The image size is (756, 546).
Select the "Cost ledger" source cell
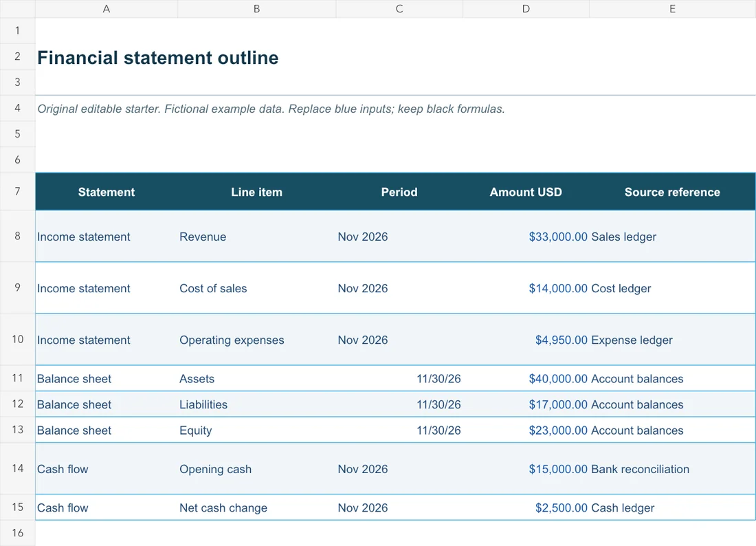coord(673,288)
